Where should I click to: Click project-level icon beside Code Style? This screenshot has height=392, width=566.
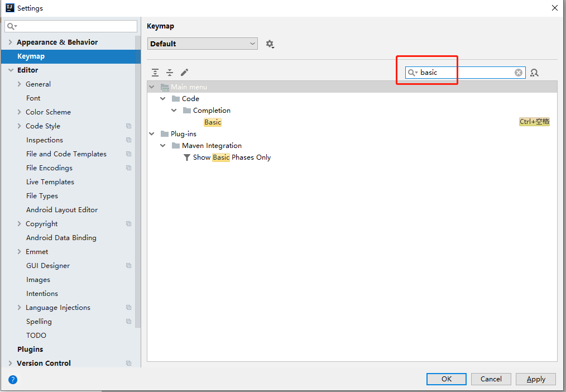128,126
